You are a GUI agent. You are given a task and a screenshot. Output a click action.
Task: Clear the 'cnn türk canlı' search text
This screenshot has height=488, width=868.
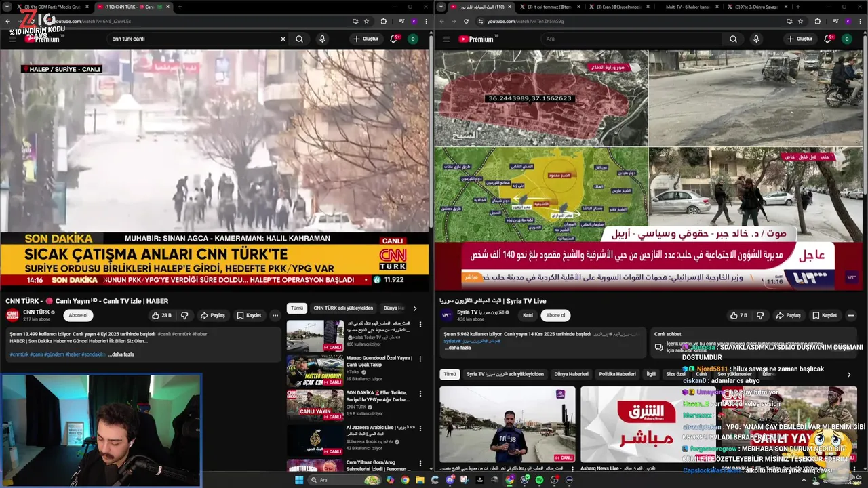click(283, 39)
